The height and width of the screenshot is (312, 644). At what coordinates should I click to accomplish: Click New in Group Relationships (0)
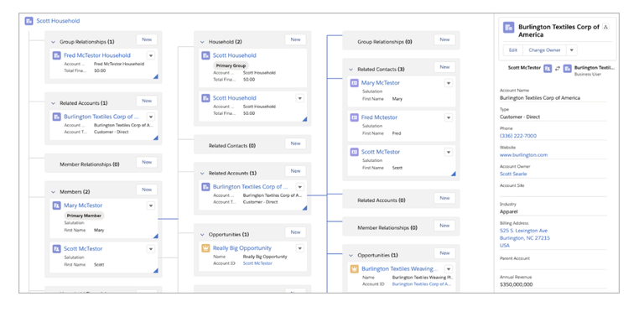(x=444, y=39)
